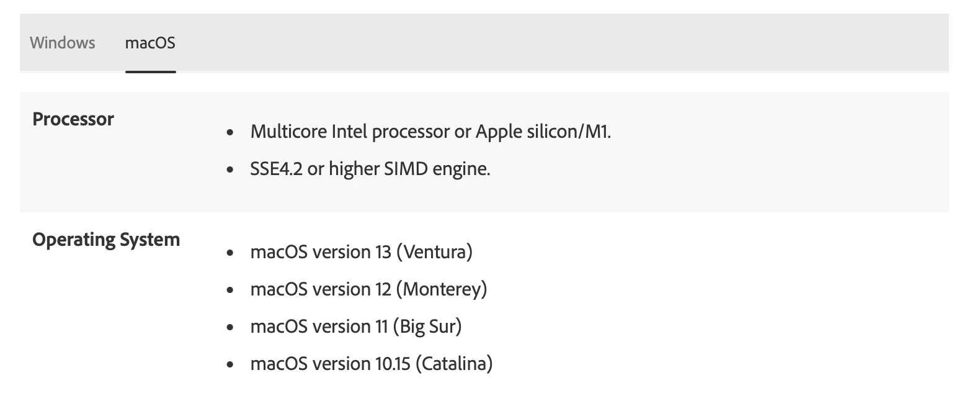Select the macOS version 10.15 list entry
The width and height of the screenshot is (980, 406).
[372, 364]
